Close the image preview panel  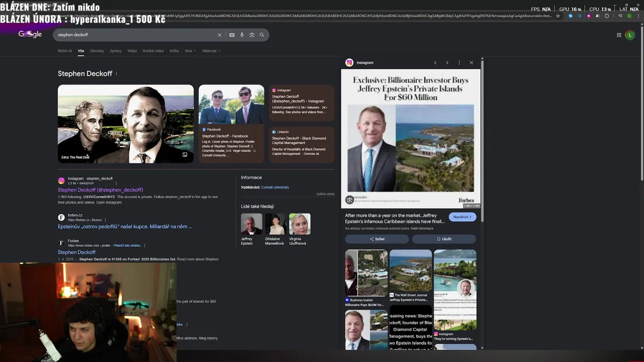[471, 62]
